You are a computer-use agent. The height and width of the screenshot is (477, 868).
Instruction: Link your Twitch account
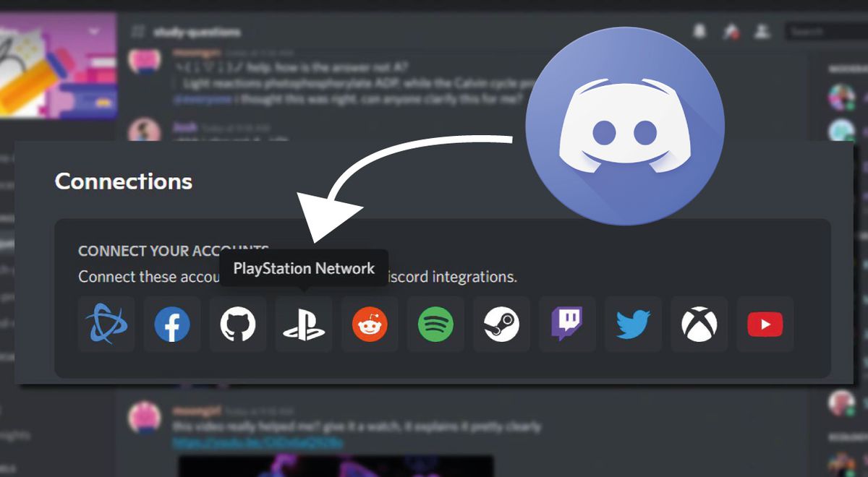(567, 325)
